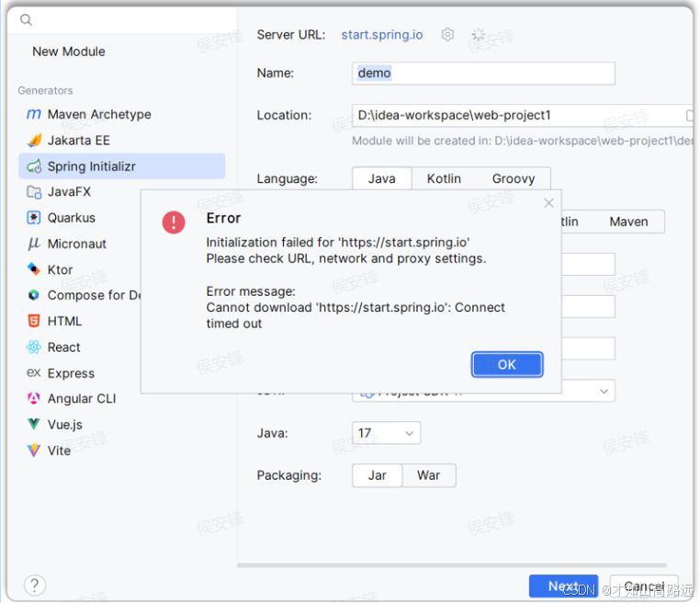
Task: Set language to Kotlin
Action: click(444, 178)
